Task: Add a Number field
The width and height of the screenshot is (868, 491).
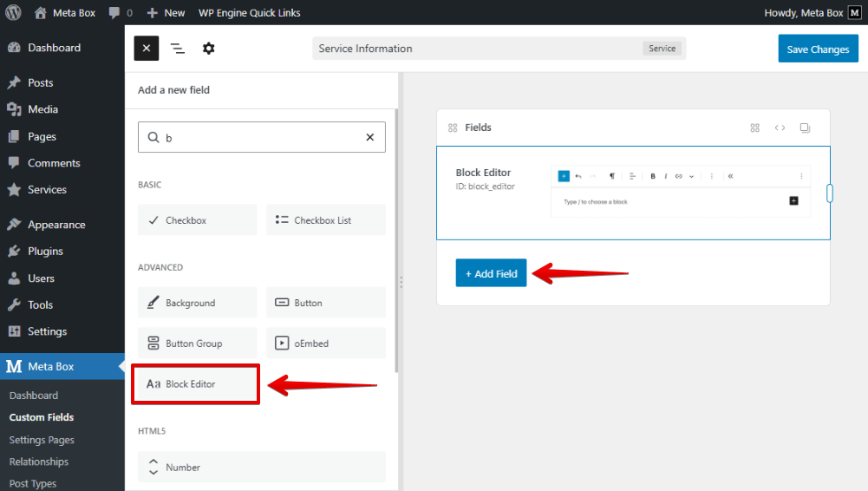Action: point(261,467)
